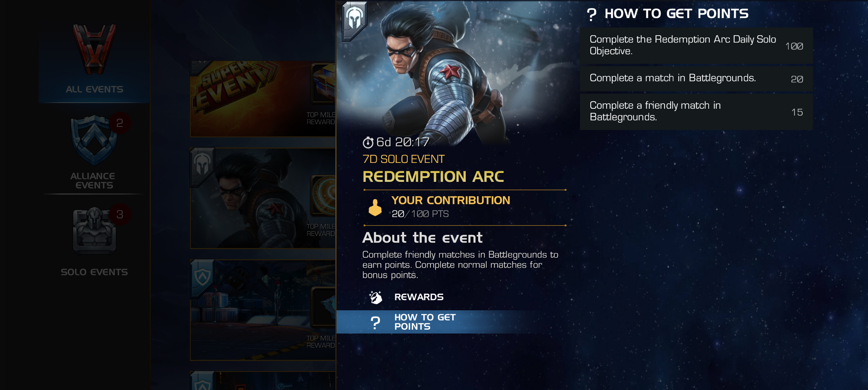Click the Your Contribution pawn icon
Image resolution: width=868 pixels, height=390 pixels.
[x=375, y=207]
